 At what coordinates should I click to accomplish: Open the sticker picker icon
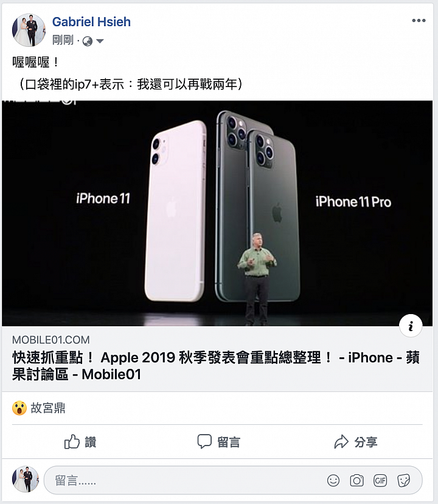coord(403,480)
